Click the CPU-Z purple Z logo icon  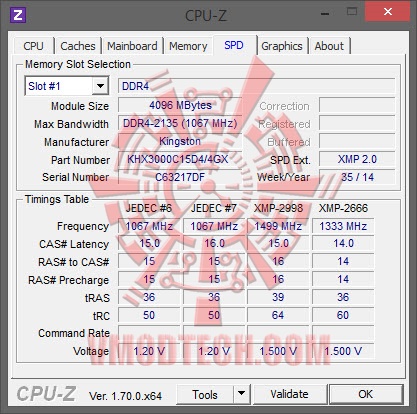[x=18, y=15]
